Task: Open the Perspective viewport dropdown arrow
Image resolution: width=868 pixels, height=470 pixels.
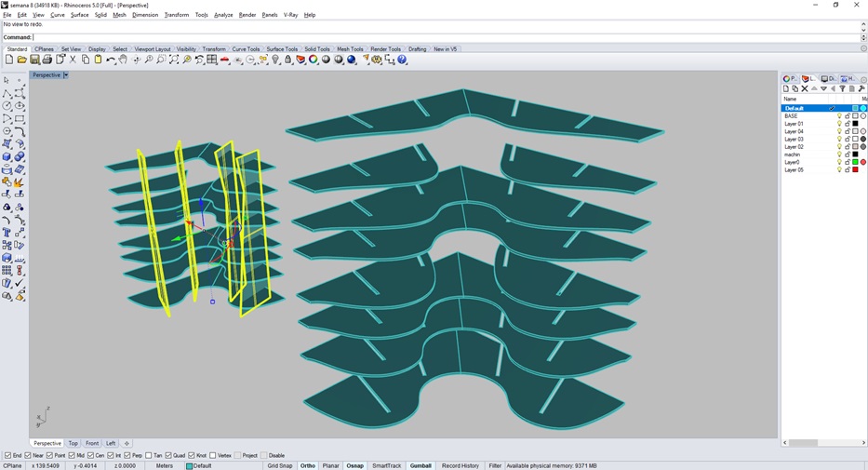Action: (66, 74)
